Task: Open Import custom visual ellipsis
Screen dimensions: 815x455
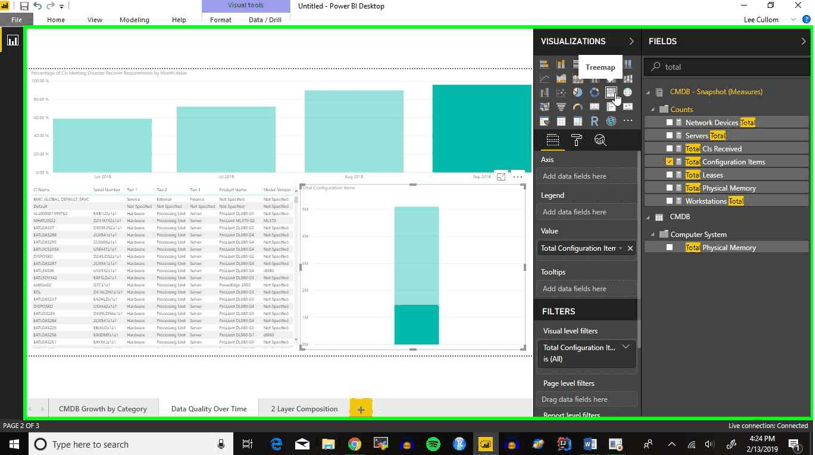Action: click(628, 121)
